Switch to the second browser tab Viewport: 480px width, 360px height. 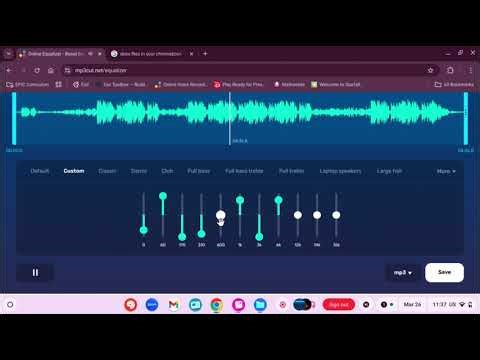click(152, 54)
